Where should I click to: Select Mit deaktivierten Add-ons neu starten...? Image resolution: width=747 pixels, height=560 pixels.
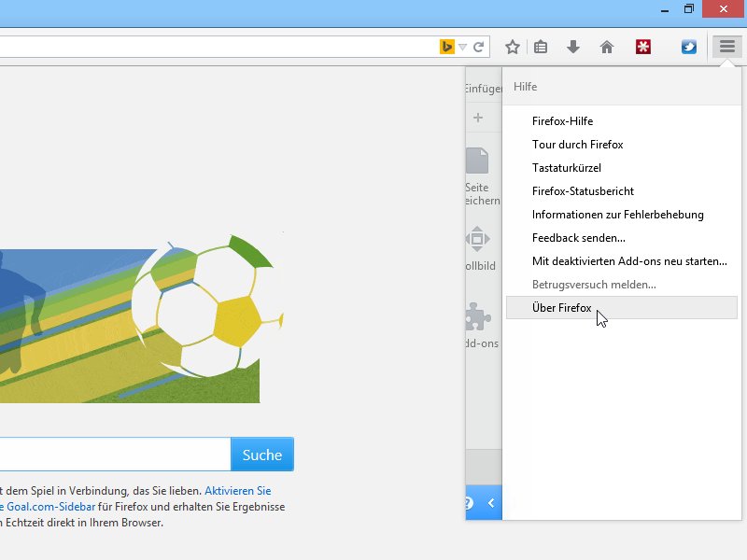click(x=622, y=261)
